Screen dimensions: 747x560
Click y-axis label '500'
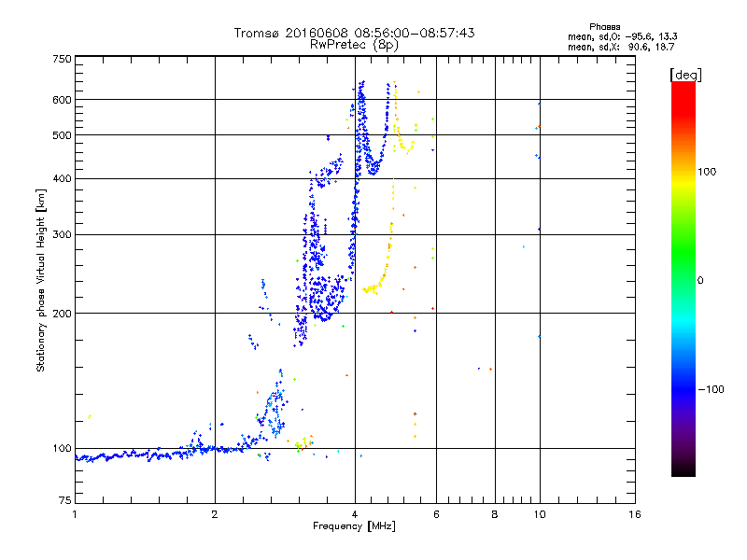click(x=62, y=135)
